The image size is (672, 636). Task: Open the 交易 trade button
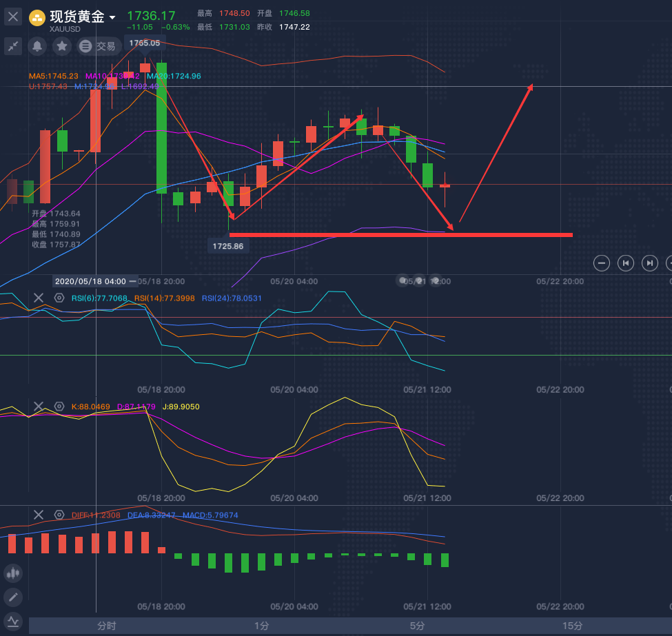pyautogui.click(x=97, y=46)
